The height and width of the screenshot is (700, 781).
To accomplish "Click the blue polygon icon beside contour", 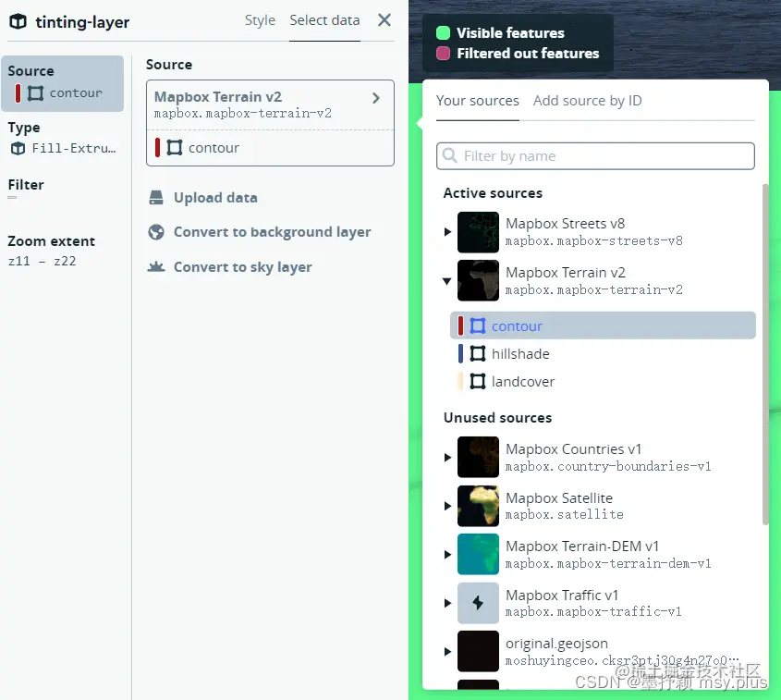I will 478,325.
